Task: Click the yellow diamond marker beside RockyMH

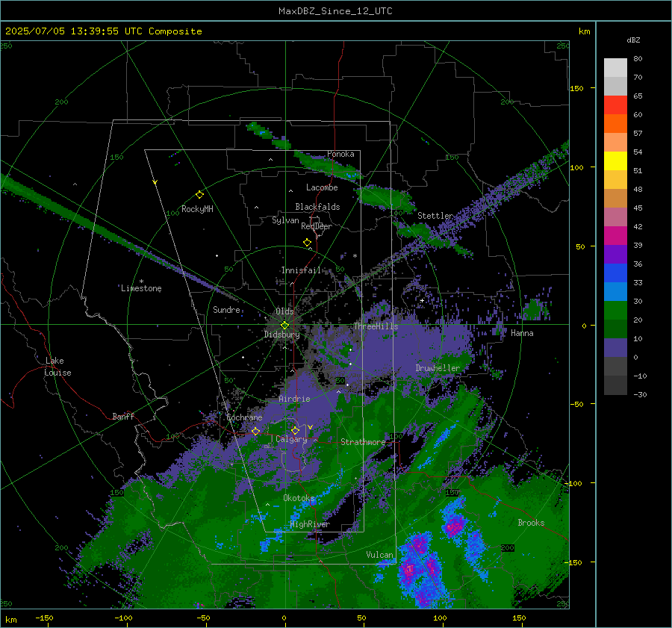Action: (199, 195)
